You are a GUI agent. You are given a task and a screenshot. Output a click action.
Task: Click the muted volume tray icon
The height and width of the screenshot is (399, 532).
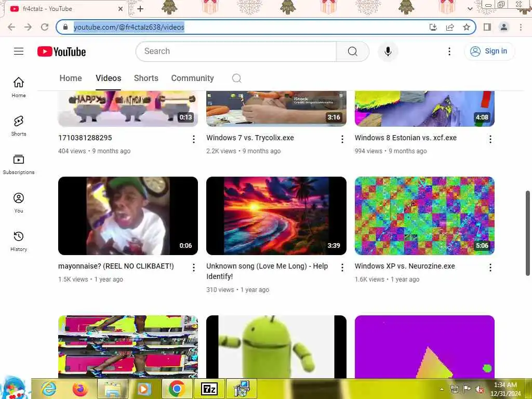point(480,389)
